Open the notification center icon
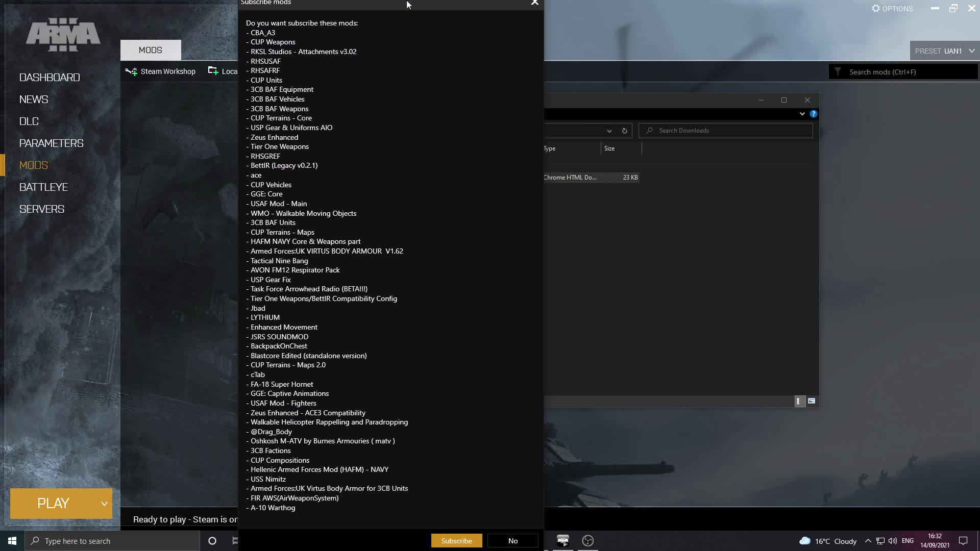This screenshot has width=980, height=551. pyautogui.click(x=963, y=541)
